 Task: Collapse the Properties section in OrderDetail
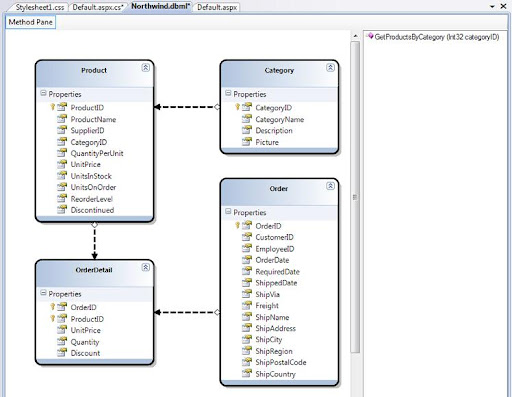pyautogui.click(x=43, y=293)
